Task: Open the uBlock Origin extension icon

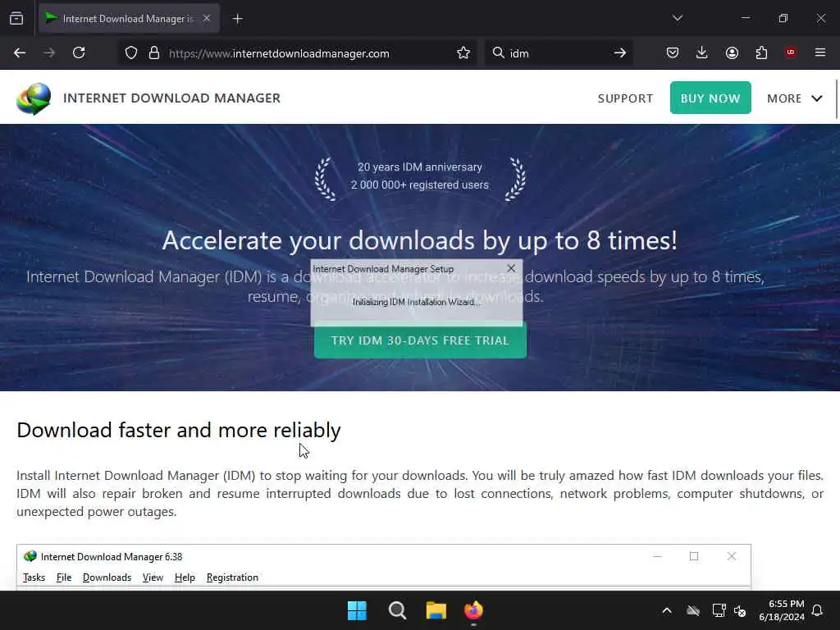Action: point(790,52)
